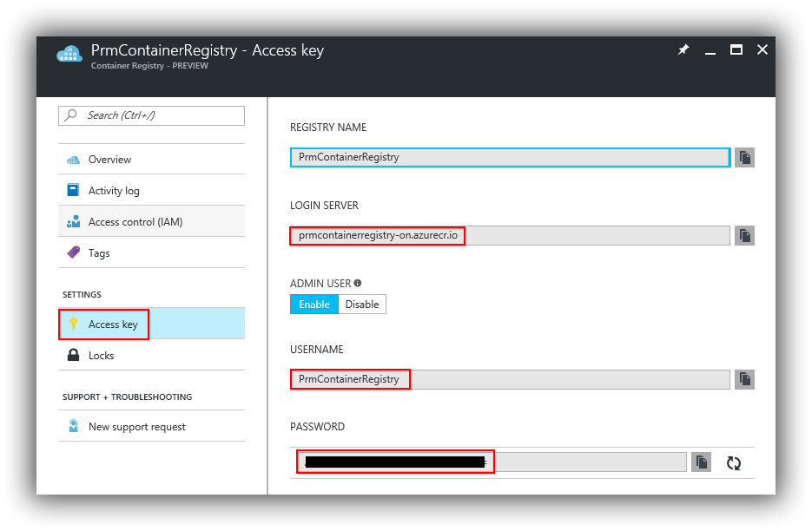Image resolution: width=812 pixels, height=531 pixels.
Task: Click the Overview cloud icon
Action: [x=74, y=160]
